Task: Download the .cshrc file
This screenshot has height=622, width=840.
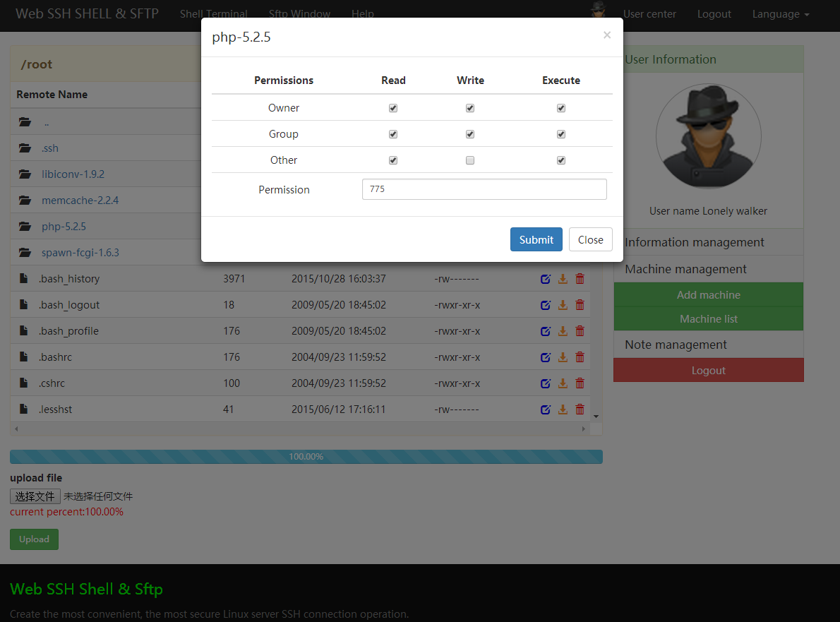Action: (x=563, y=383)
